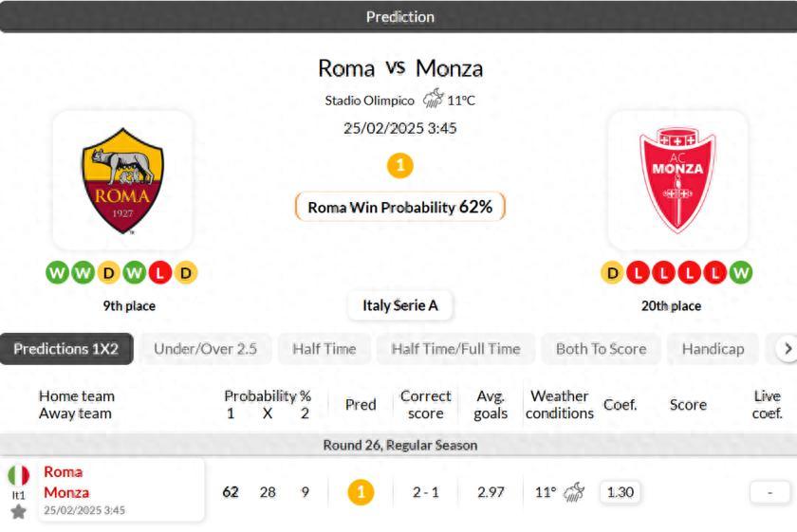Click the Italy Serie A league button

coord(399,305)
